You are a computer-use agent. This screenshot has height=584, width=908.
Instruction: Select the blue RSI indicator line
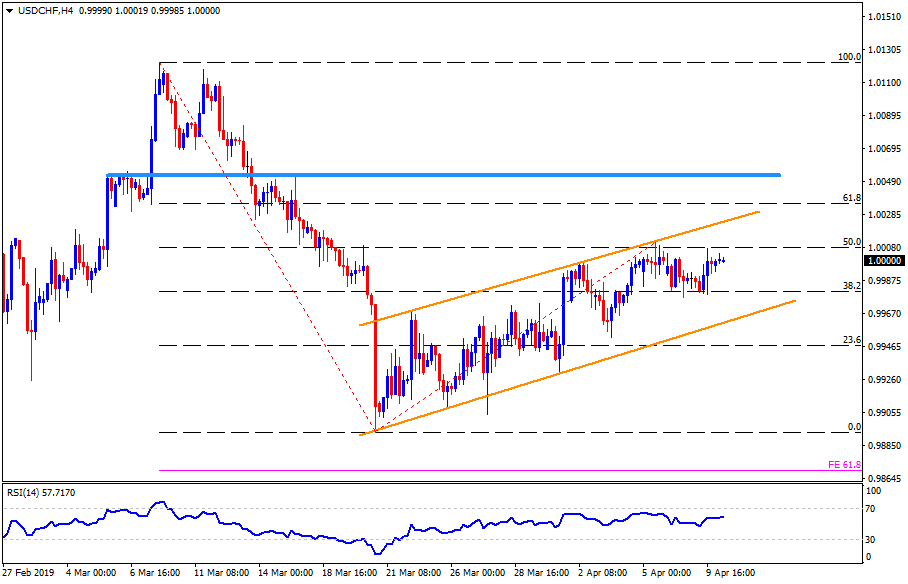click(300, 530)
